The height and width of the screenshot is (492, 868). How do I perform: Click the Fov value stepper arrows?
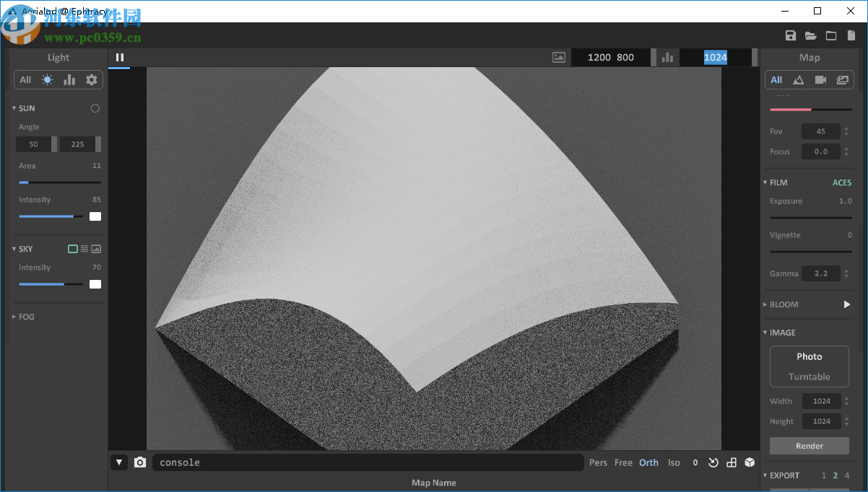(846, 131)
